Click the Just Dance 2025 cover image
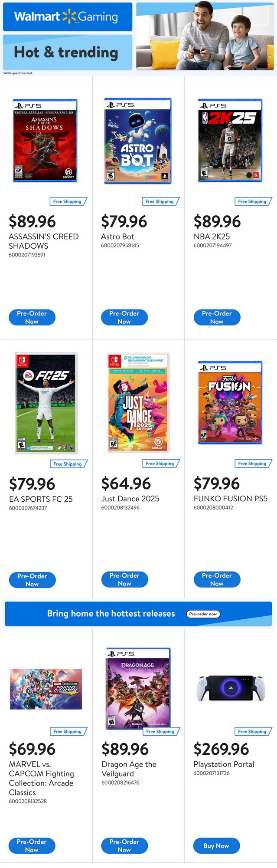 138,403
